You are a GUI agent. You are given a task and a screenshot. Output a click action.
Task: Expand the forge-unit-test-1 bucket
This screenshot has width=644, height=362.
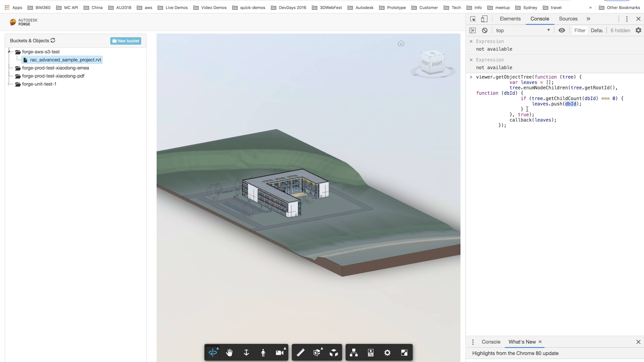click(9, 84)
